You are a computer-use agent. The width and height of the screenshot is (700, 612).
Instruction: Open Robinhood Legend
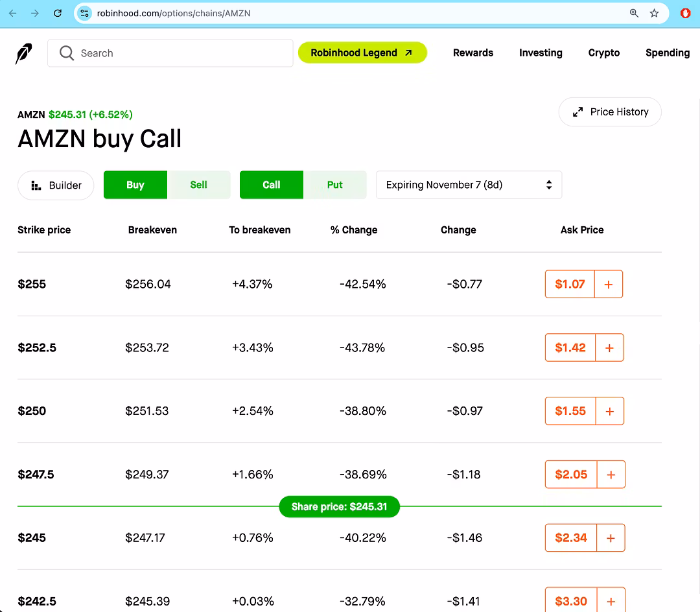[x=362, y=53]
